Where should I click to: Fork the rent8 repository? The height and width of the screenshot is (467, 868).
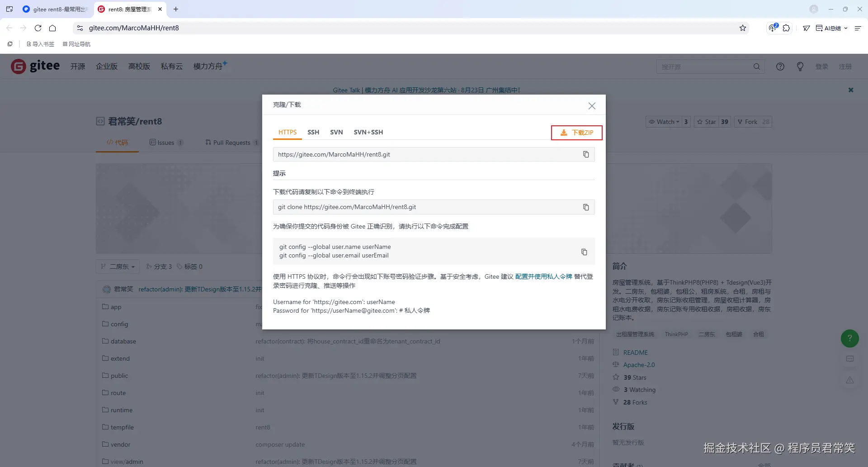click(747, 122)
